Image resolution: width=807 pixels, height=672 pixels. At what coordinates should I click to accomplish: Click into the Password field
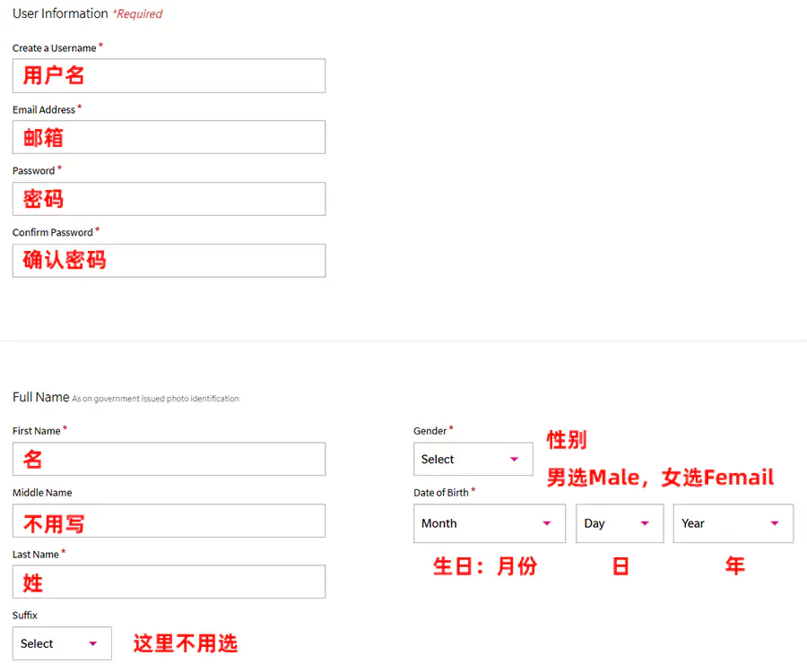click(x=169, y=199)
